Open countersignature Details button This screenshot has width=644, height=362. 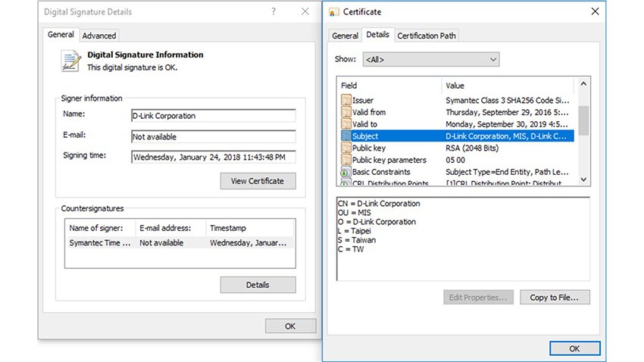pos(258,285)
